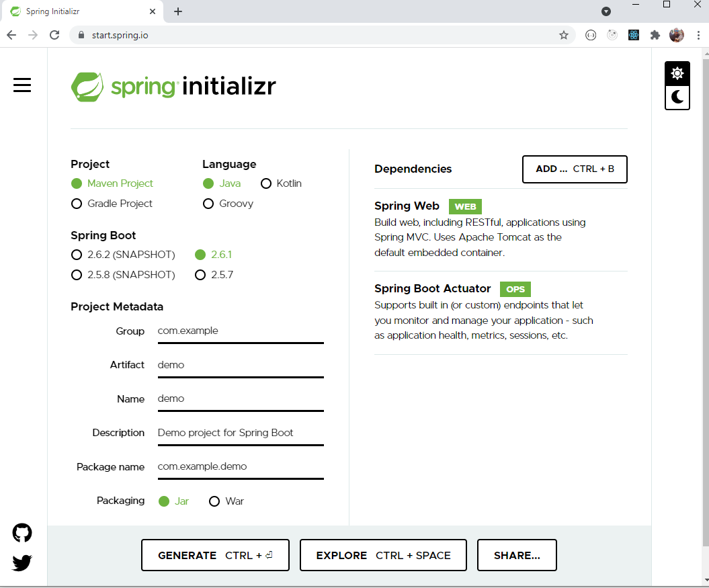The image size is (709, 588).
Task: Go back in browser history
Action: 11,35
